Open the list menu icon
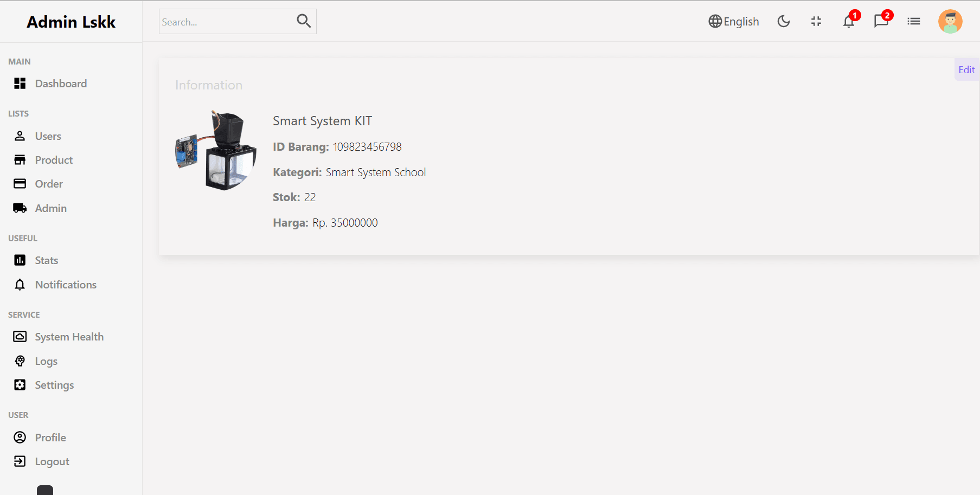The height and width of the screenshot is (495, 980). (913, 21)
